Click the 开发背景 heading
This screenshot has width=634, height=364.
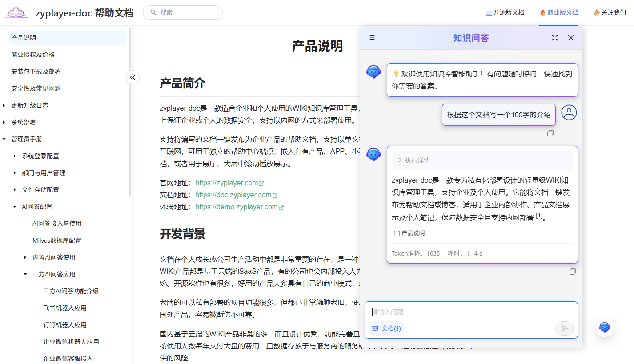click(182, 234)
